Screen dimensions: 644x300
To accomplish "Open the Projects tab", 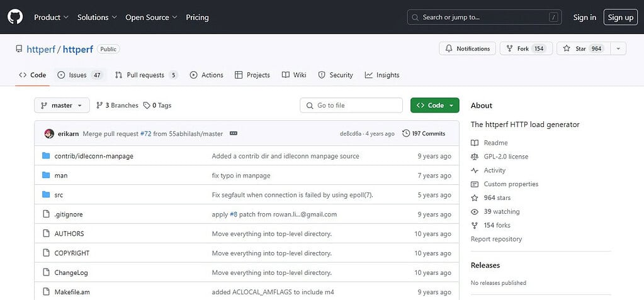I will [x=252, y=75].
